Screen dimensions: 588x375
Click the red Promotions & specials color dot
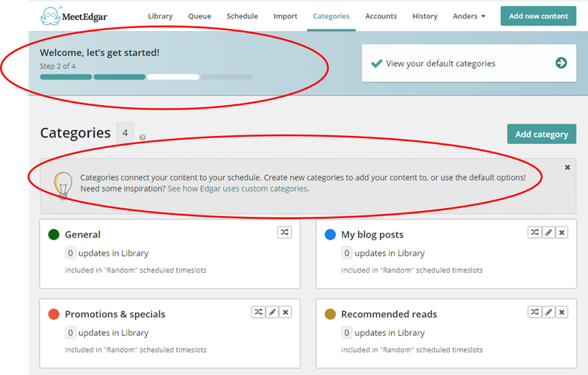point(54,314)
